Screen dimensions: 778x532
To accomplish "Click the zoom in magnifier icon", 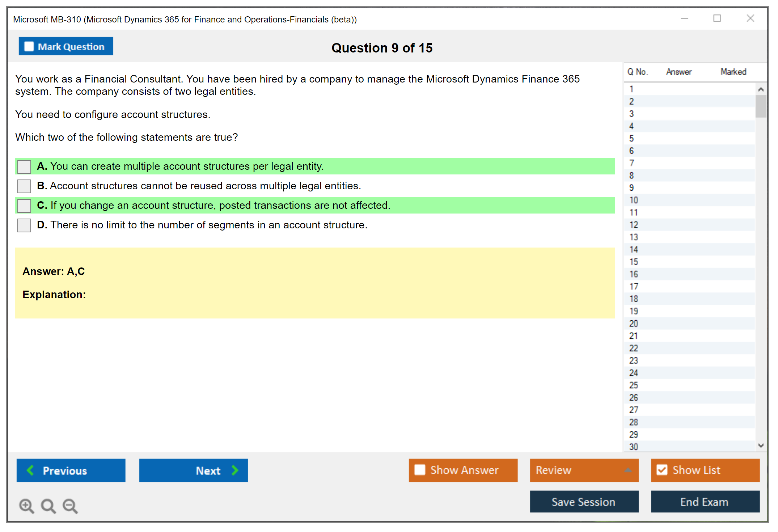I will point(26,506).
